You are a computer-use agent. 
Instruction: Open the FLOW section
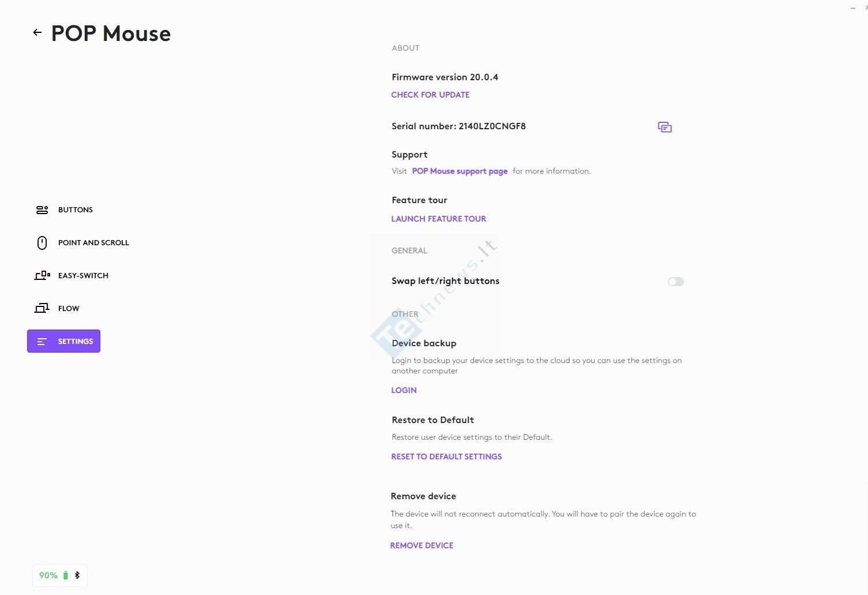(69, 309)
